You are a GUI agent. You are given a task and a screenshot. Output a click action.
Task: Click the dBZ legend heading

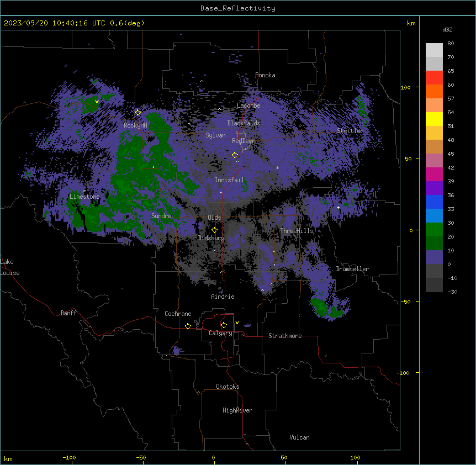pos(447,29)
